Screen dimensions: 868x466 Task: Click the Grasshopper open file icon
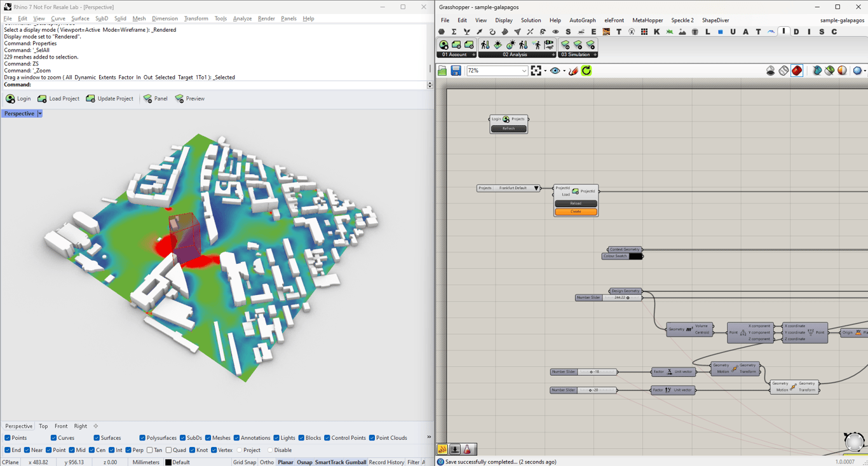point(442,71)
